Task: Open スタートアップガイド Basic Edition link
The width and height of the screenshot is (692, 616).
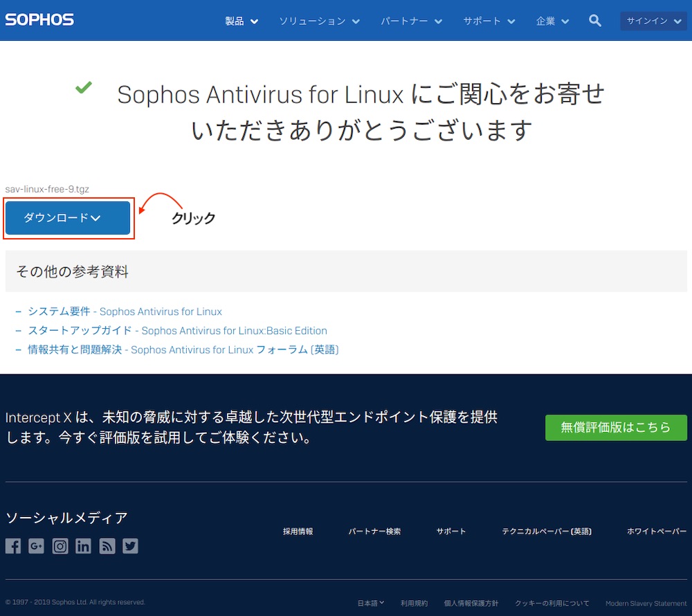Action: pyautogui.click(x=177, y=331)
